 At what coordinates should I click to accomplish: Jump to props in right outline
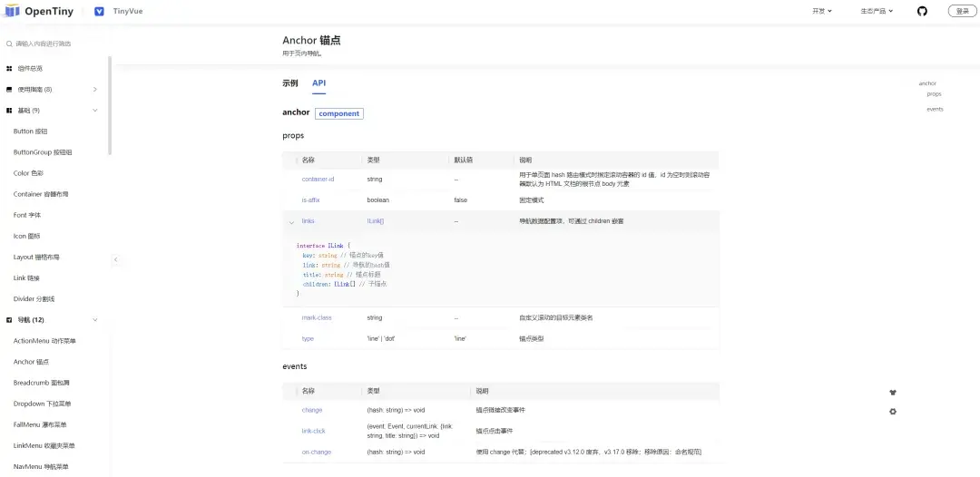[x=935, y=94]
